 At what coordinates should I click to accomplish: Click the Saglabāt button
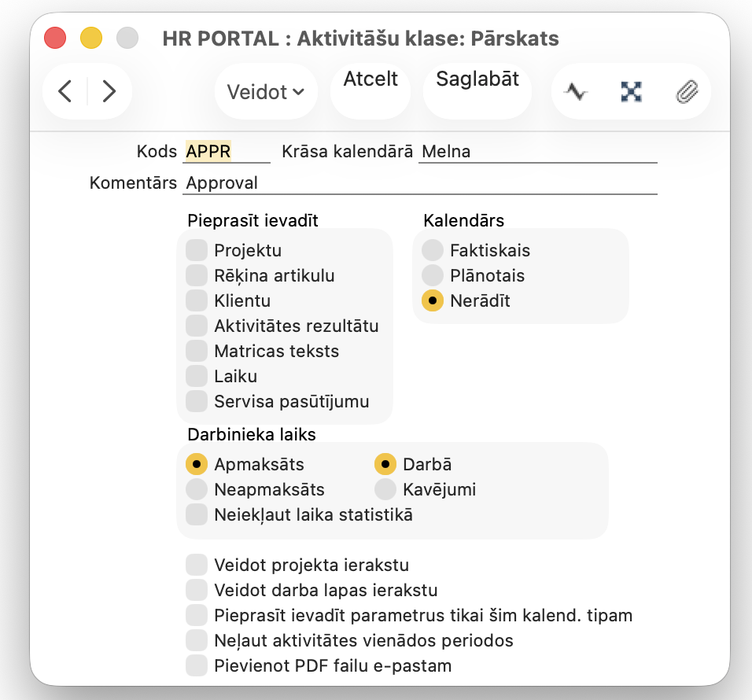[x=477, y=79]
